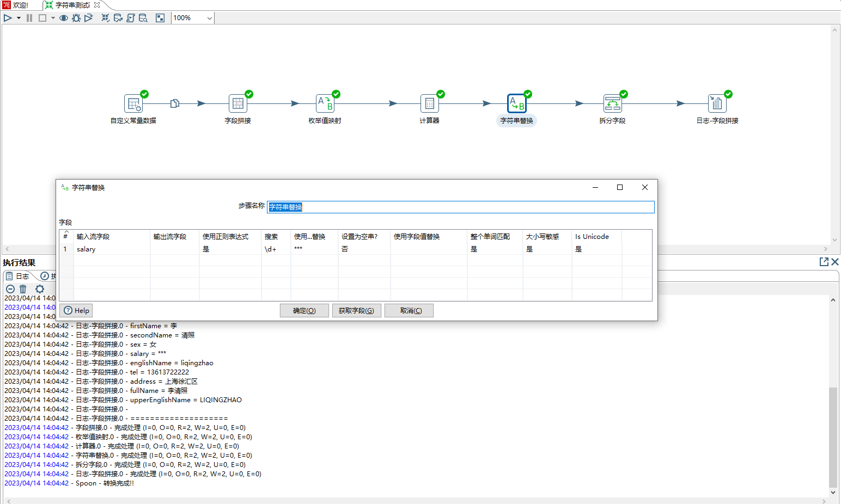Click the replay transformation icon
This screenshot has width=841, height=504.
88,18
